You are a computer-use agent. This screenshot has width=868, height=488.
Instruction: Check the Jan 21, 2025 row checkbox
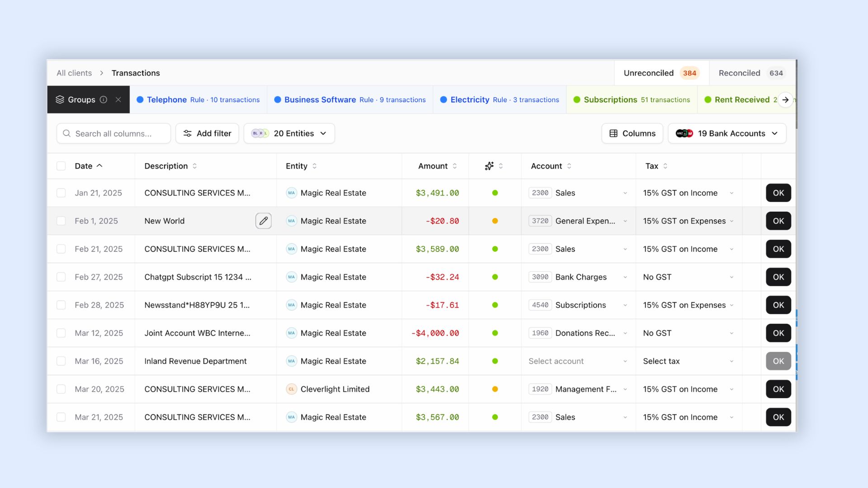[x=61, y=193]
